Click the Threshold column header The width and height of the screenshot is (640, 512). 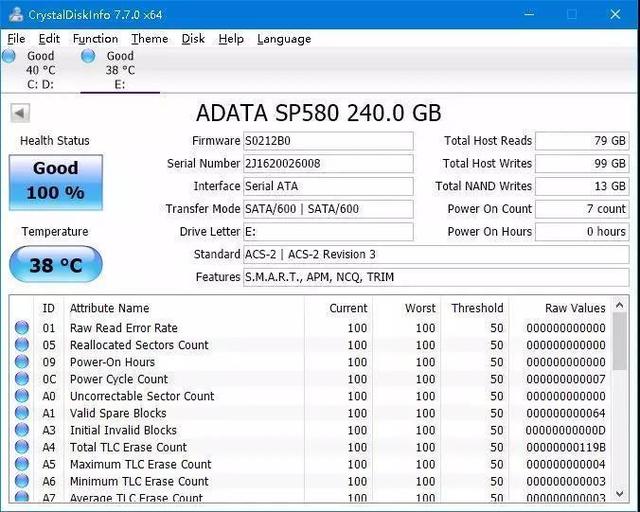[x=475, y=308]
